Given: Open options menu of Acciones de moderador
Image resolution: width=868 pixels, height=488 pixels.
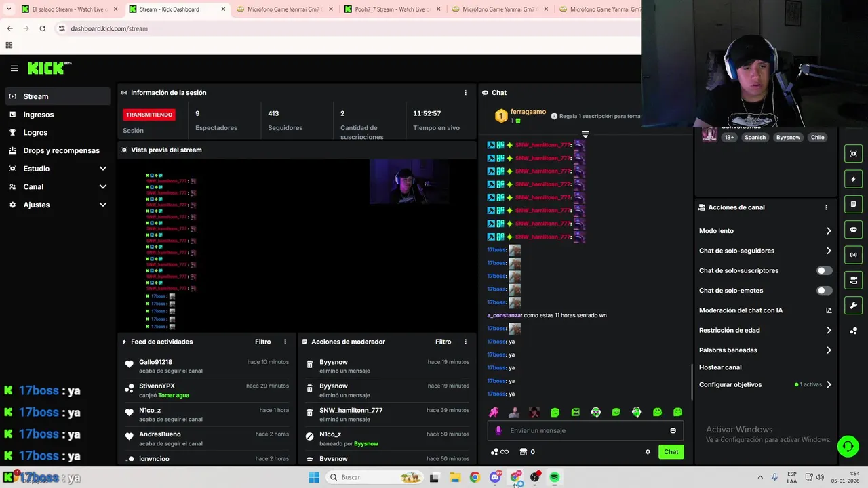Looking at the screenshot, I should click(465, 342).
